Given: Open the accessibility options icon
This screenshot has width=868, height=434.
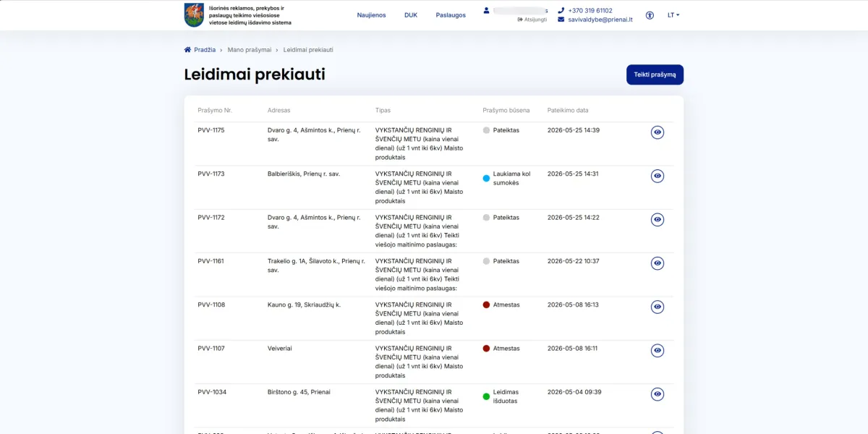Looking at the screenshot, I should pos(650,15).
